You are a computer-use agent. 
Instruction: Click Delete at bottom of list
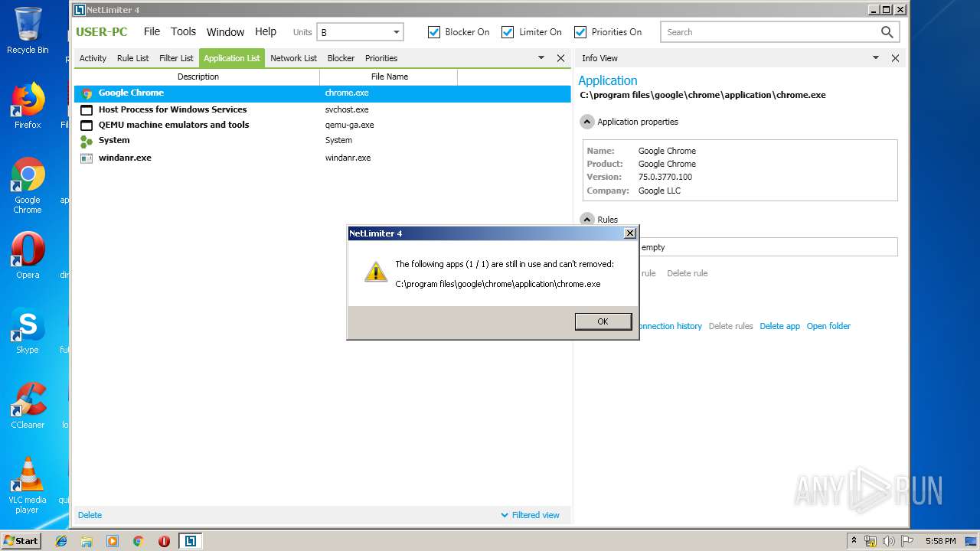coord(90,515)
